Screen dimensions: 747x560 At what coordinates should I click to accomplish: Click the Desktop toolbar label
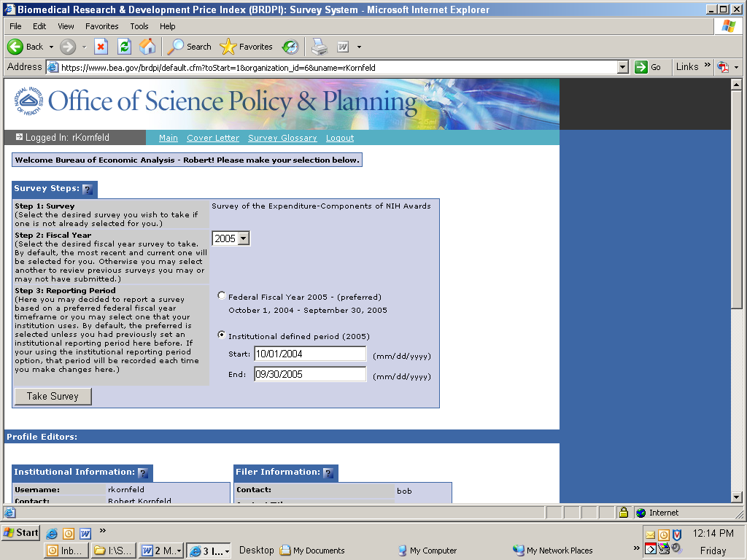(256, 550)
